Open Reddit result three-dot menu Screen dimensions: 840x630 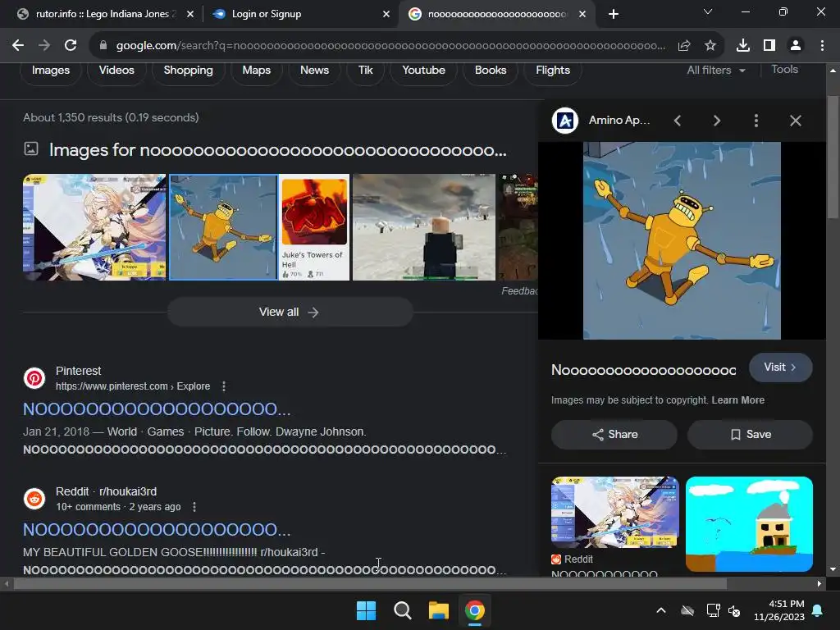coord(194,507)
